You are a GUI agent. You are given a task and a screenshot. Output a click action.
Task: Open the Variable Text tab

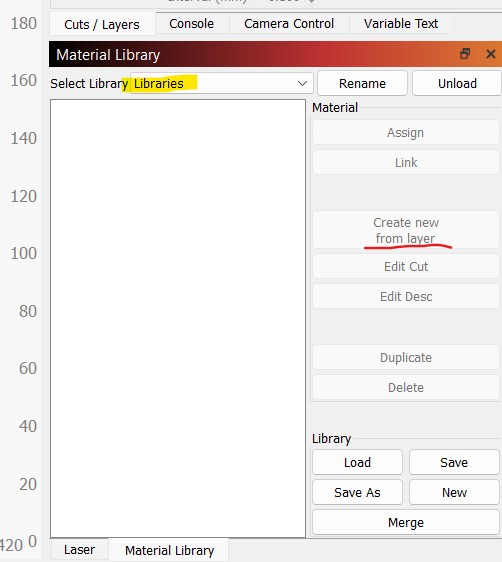click(x=401, y=24)
